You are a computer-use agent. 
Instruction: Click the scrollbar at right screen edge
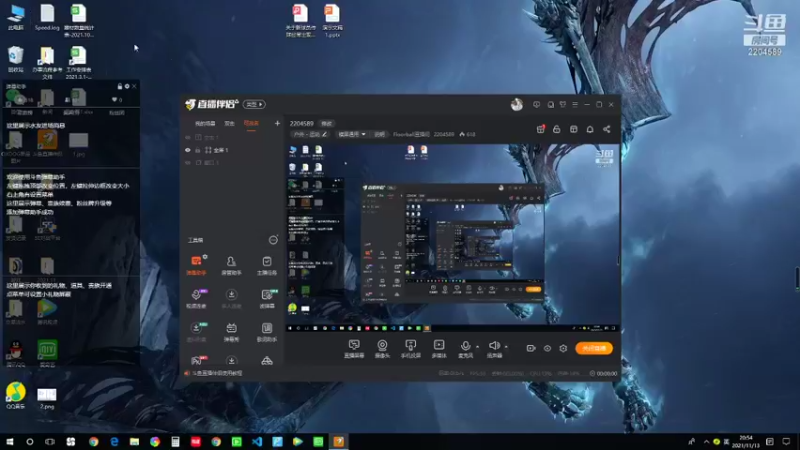point(797,278)
